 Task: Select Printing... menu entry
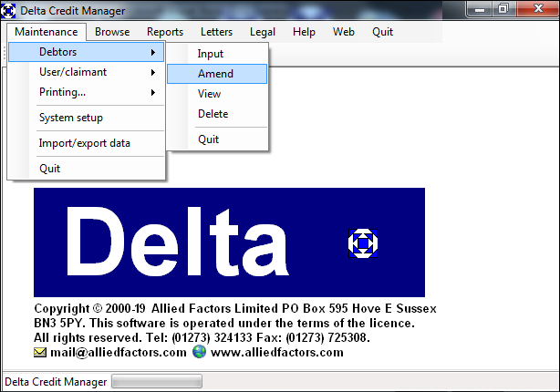86,92
